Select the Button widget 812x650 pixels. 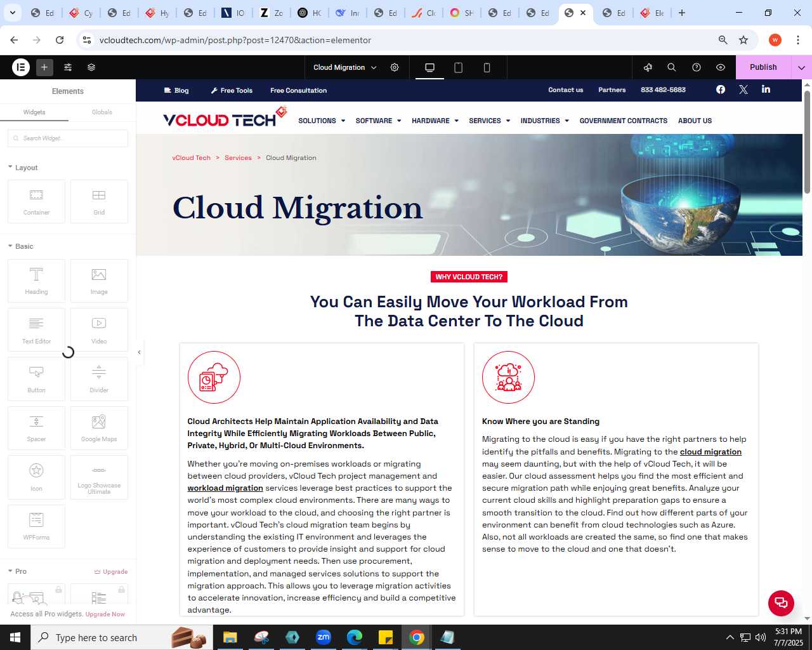pos(36,379)
